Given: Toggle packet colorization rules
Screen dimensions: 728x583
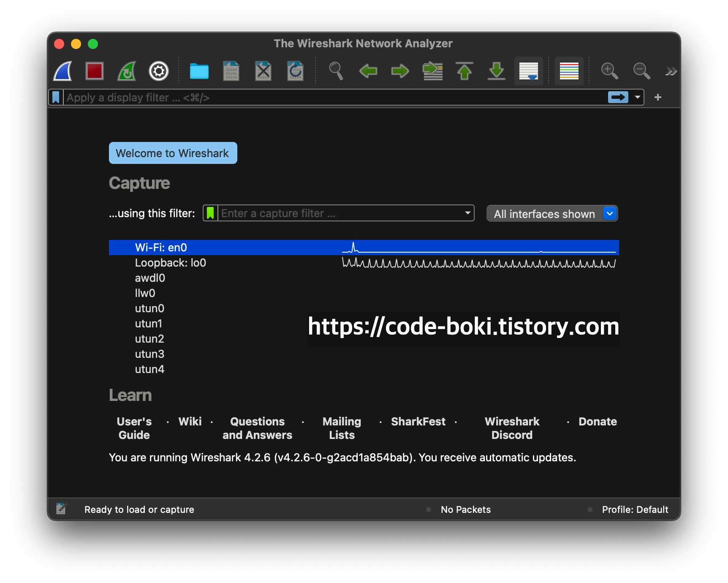Looking at the screenshot, I should click(x=569, y=71).
